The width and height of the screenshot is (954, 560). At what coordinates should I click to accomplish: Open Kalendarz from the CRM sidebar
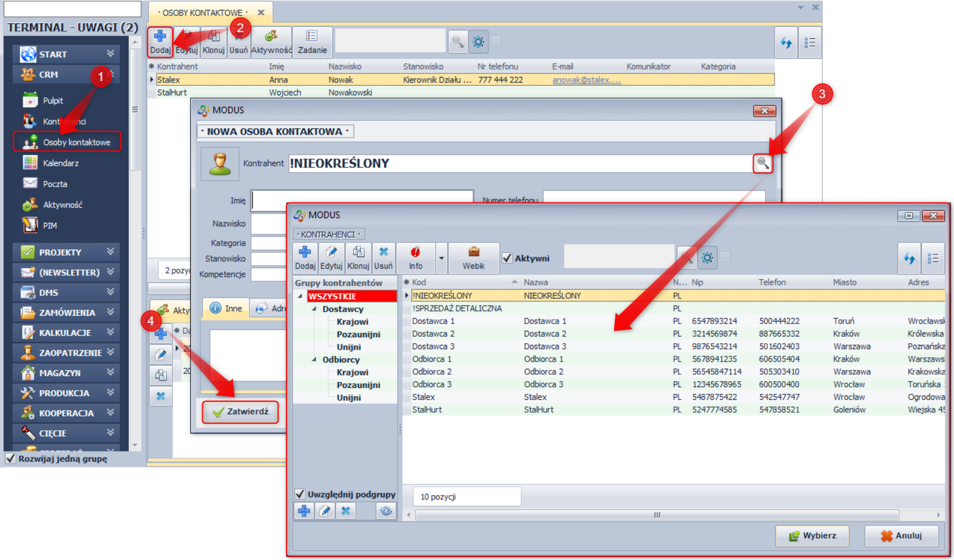pos(60,163)
